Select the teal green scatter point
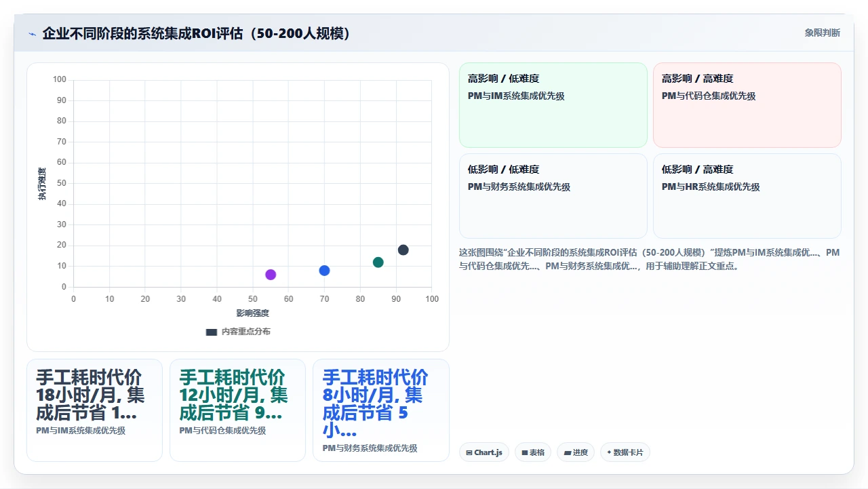Image resolution: width=868 pixels, height=489 pixels. point(378,262)
